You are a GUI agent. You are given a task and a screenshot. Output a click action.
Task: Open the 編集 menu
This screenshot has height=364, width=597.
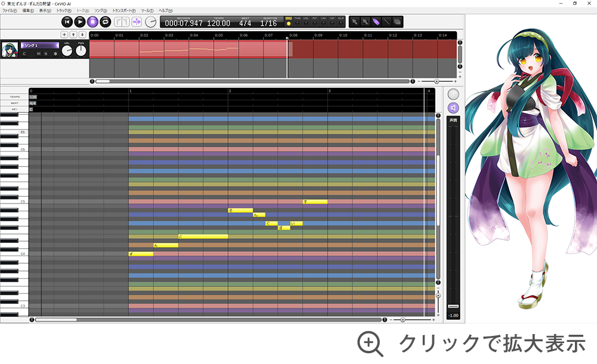pos(28,11)
